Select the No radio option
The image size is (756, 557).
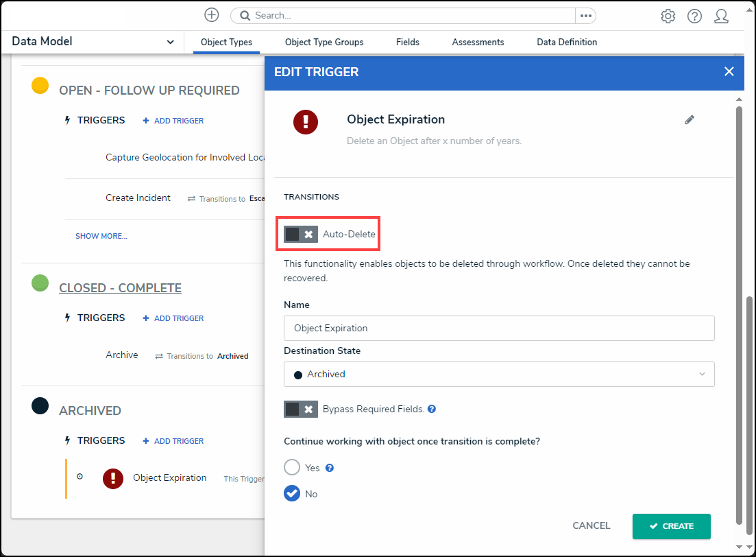point(292,494)
